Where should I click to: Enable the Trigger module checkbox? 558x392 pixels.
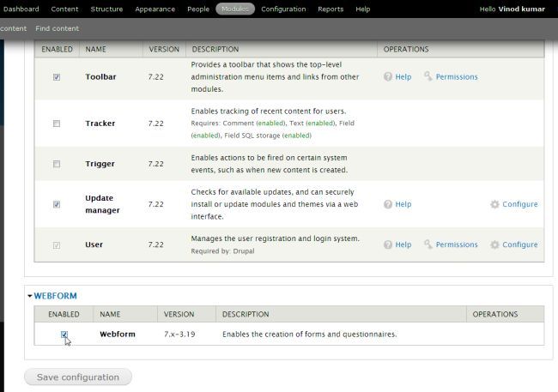(x=57, y=164)
